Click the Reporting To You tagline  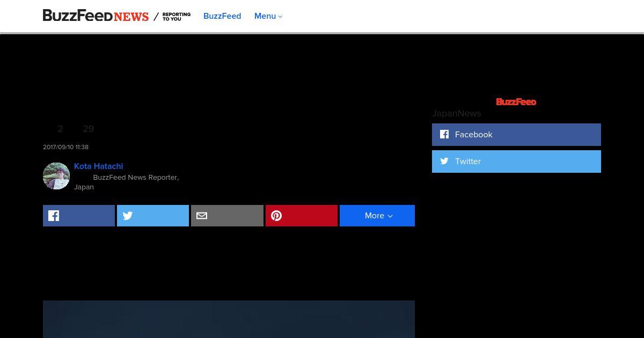tap(177, 17)
